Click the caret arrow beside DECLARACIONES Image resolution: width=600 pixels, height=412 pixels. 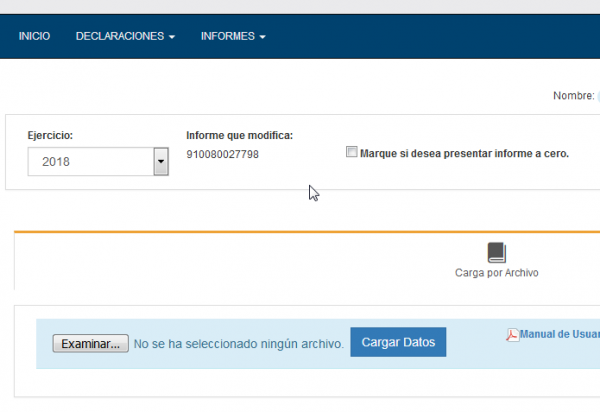172,37
